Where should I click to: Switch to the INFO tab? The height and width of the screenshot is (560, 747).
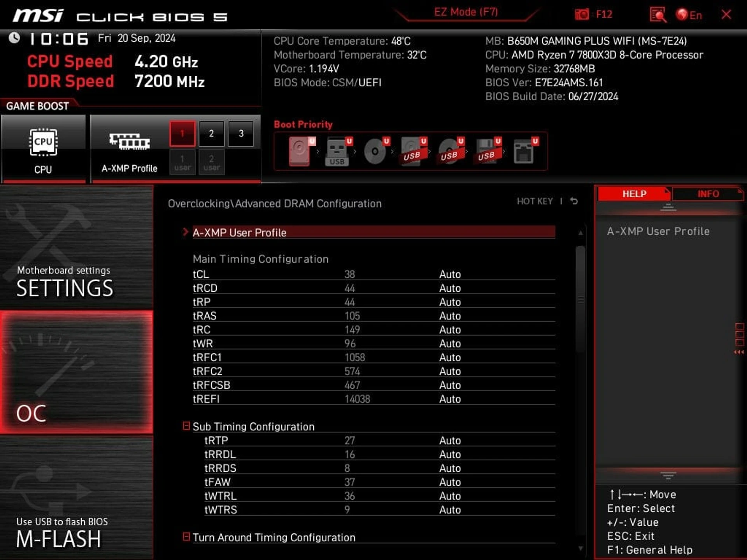coord(708,194)
